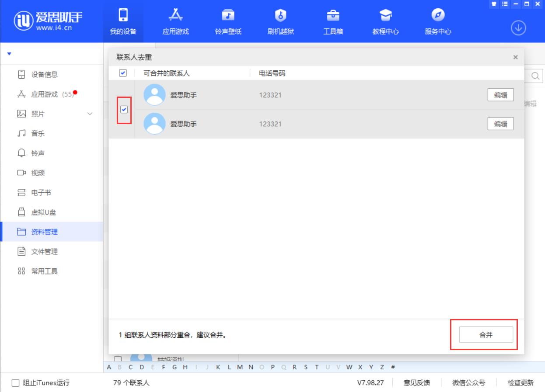This screenshot has height=392, width=545.
Task: Expand the 照片 sidebar chevron
Action: (x=90, y=114)
